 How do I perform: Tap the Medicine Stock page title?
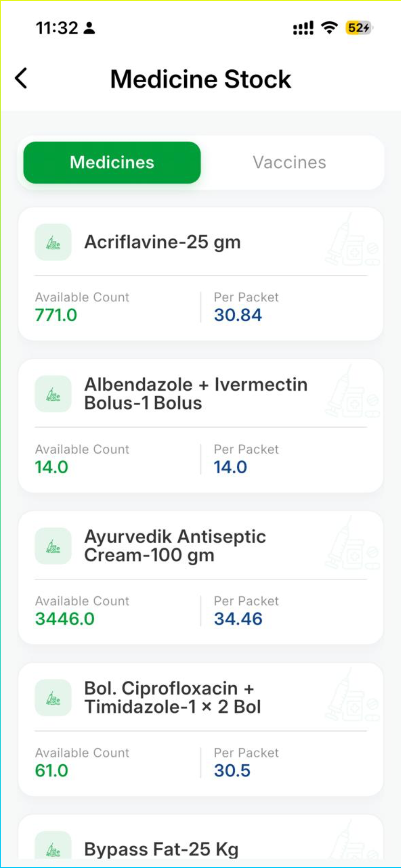(201, 79)
